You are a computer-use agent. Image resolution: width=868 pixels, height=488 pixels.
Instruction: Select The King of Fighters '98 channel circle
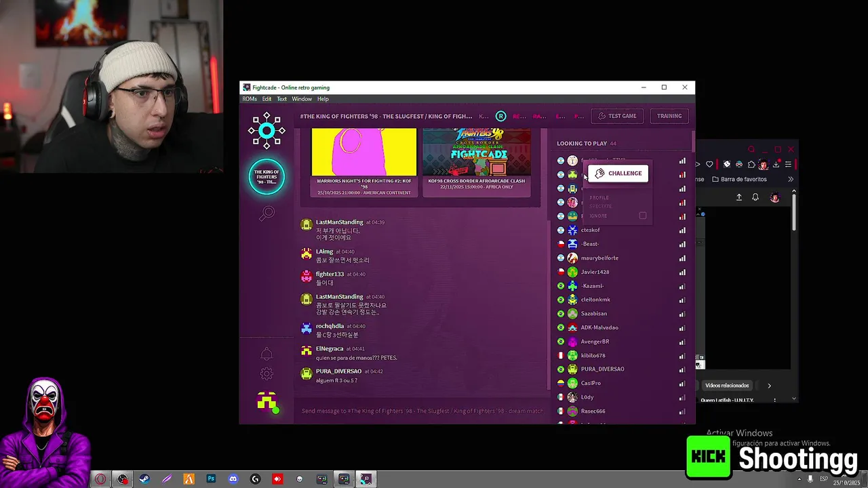pyautogui.click(x=267, y=178)
